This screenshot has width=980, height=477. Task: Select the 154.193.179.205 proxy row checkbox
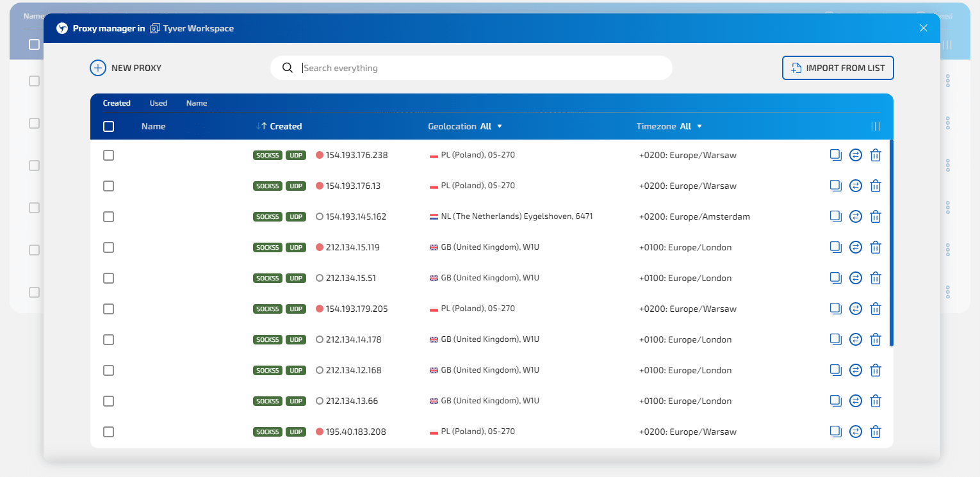(x=109, y=309)
